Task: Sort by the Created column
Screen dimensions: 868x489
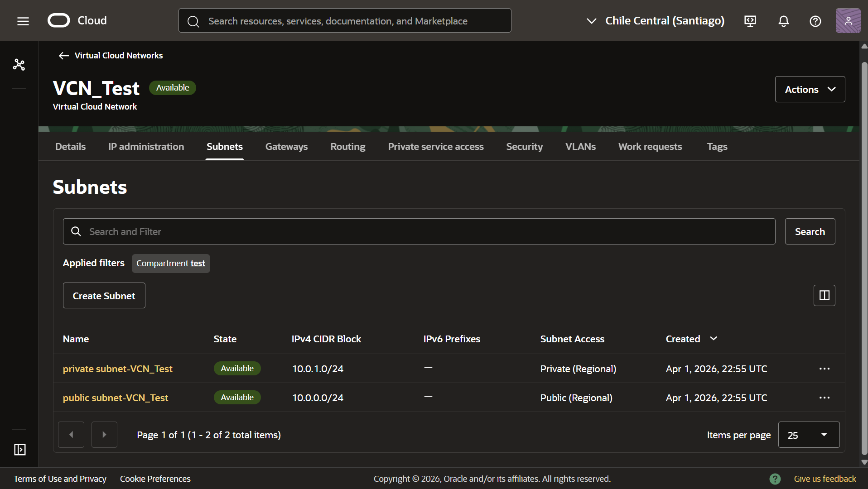Action: coord(691,339)
